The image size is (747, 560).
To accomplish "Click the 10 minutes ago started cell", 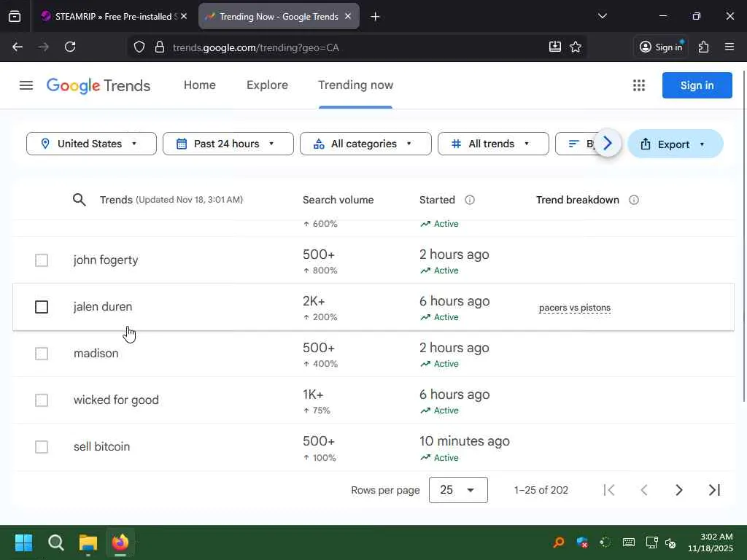I will coord(465,441).
